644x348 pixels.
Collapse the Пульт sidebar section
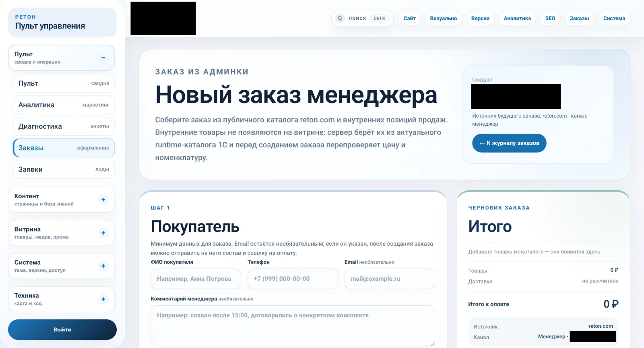[103, 58]
